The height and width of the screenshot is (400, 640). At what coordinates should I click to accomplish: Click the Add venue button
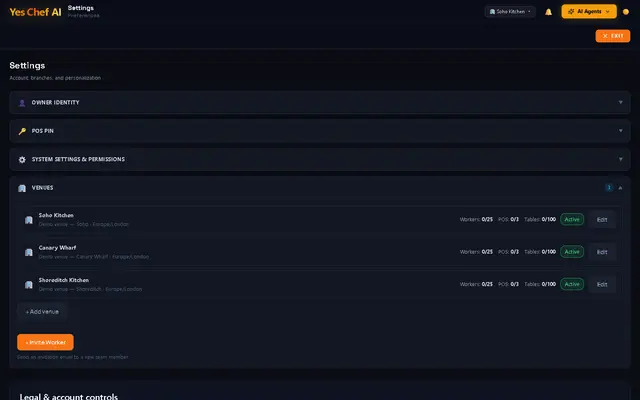point(42,311)
